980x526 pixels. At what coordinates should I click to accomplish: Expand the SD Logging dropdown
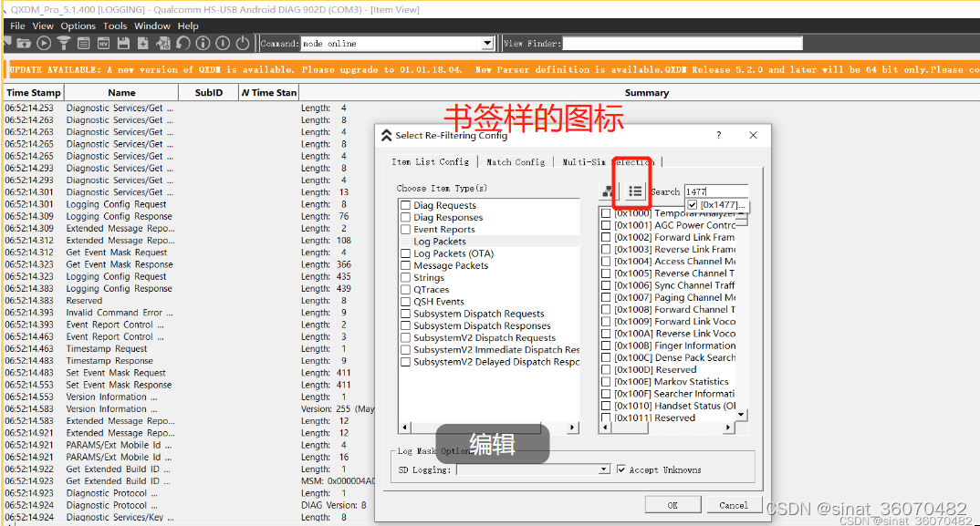coord(604,469)
